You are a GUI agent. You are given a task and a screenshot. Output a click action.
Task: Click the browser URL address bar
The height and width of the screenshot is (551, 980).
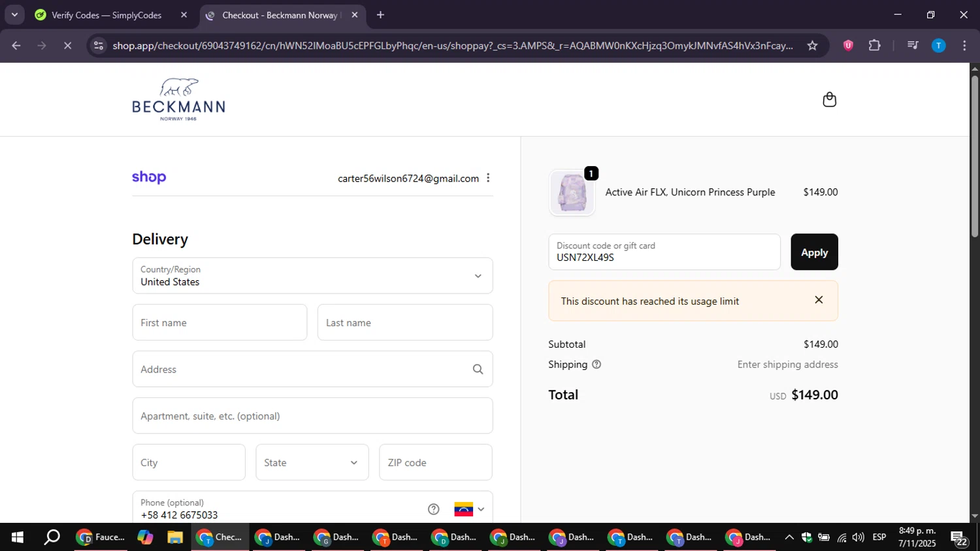point(452,45)
